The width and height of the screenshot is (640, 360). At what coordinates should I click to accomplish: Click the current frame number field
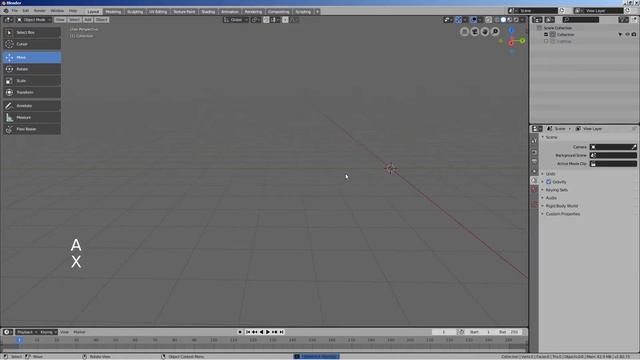(x=444, y=332)
